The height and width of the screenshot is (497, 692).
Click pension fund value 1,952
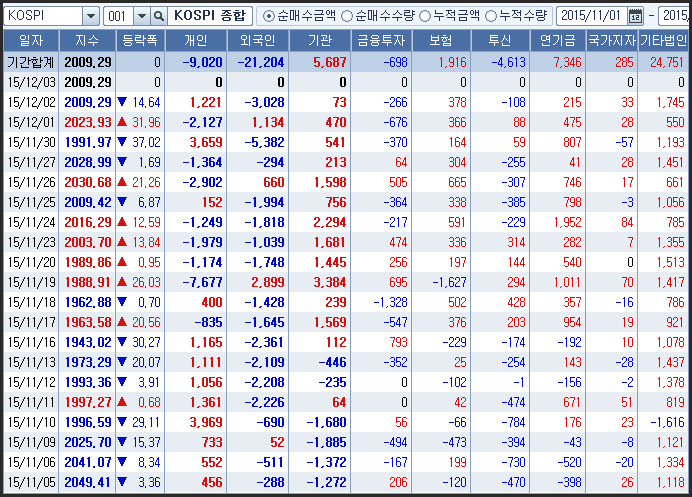coord(568,222)
